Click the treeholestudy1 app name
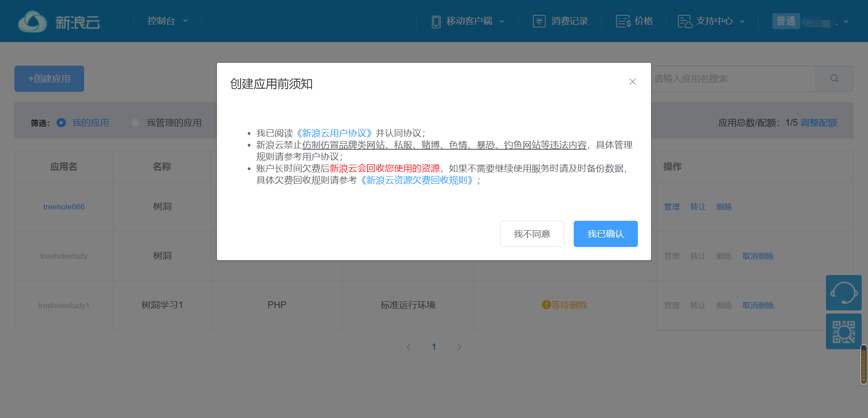Screen dimensions: 868x418 [x=64, y=305]
